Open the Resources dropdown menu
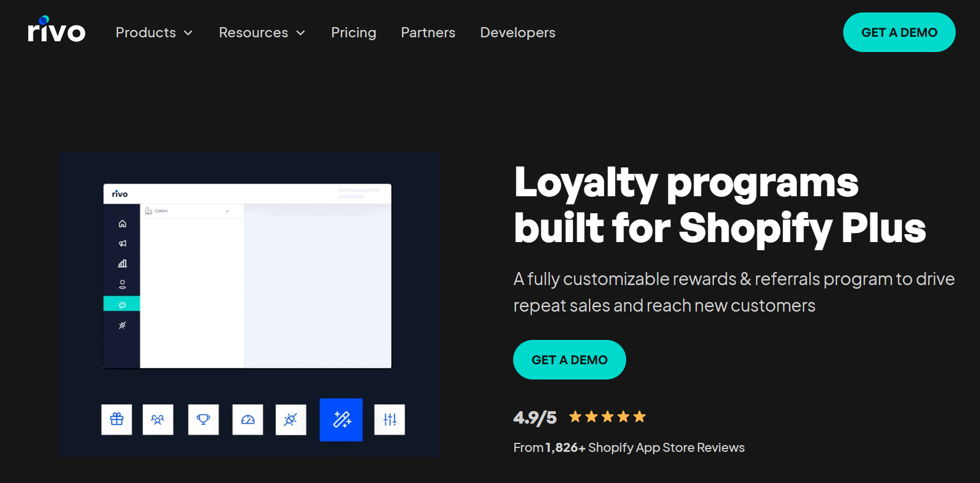Image resolution: width=980 pixels, height=483 pixels. tap(262, 32)
